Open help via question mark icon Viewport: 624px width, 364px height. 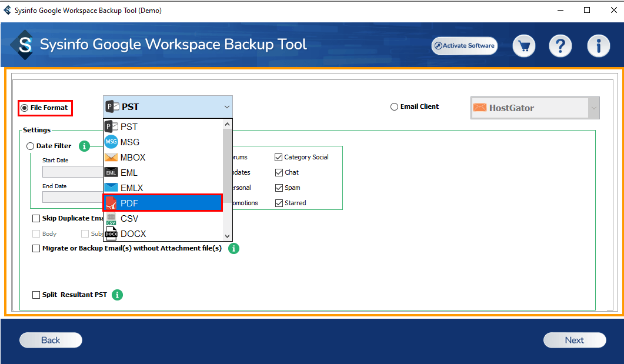(x=560, y=46)
